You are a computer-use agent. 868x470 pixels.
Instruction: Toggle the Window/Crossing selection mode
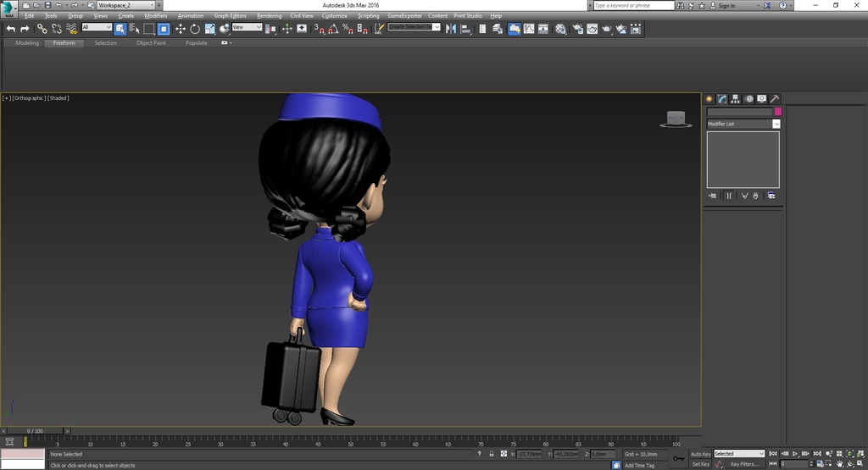point(164,29)
